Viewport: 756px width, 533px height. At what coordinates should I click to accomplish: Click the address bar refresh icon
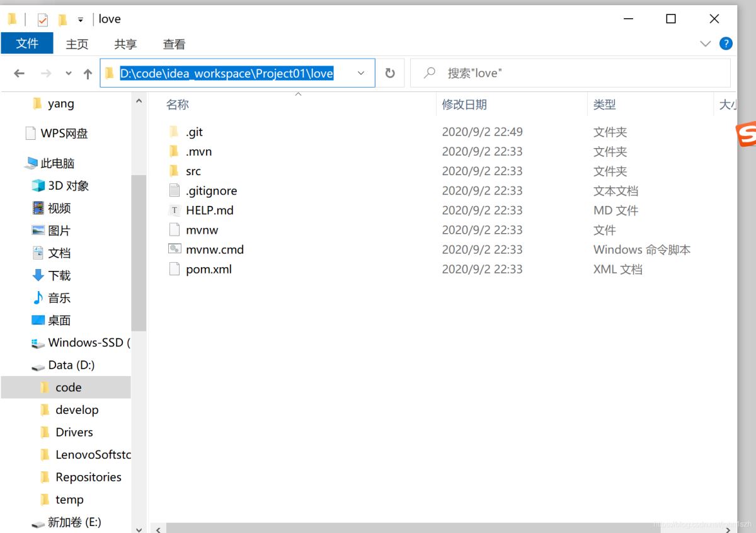point(390,72)
